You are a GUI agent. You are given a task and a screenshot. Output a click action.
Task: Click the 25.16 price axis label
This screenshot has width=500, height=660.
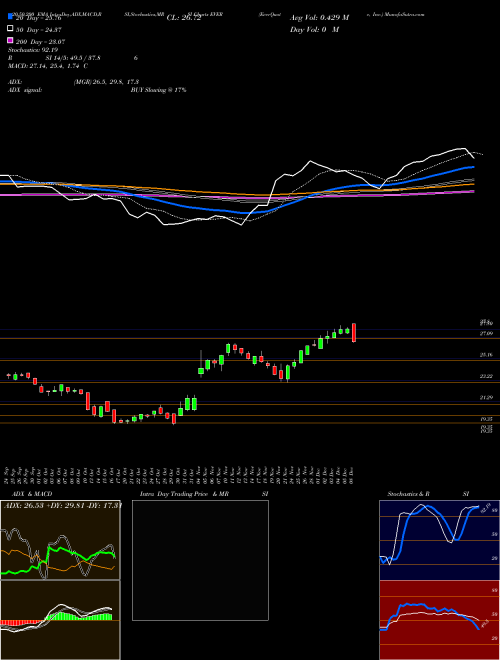tap(486, 355)
